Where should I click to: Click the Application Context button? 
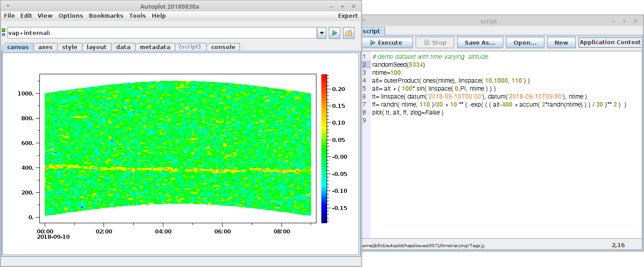pyautogui.click(x=609, y=42)
